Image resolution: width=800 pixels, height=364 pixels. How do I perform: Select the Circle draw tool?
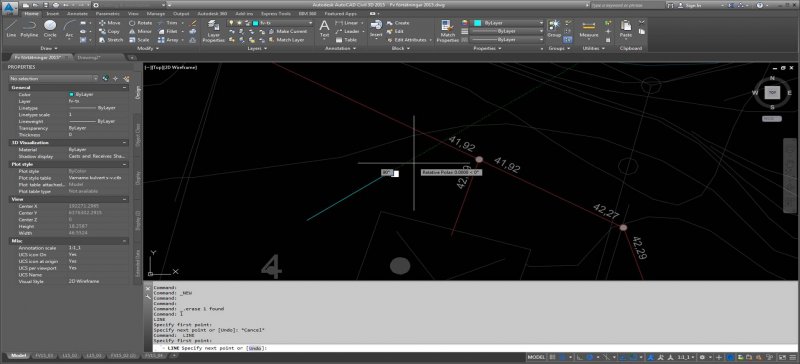click(50, 29)
